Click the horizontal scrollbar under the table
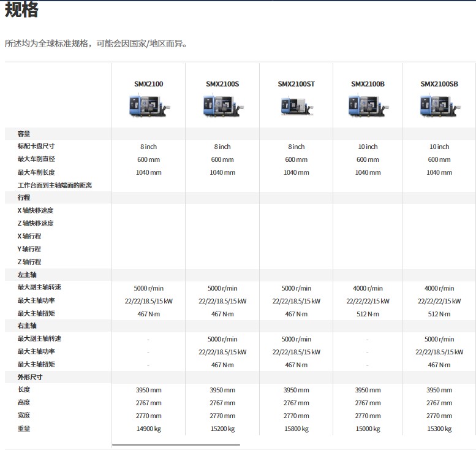The image size is (476, 450). [x=176, y=445]
